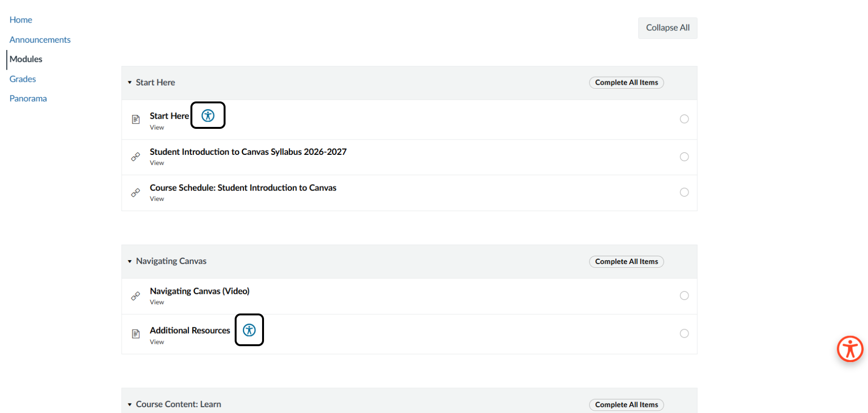The height and width of the screenshot is (413, 868).
Task: Open the accessibility icon beside Start Here page
Action: click(x=208, y=115)
